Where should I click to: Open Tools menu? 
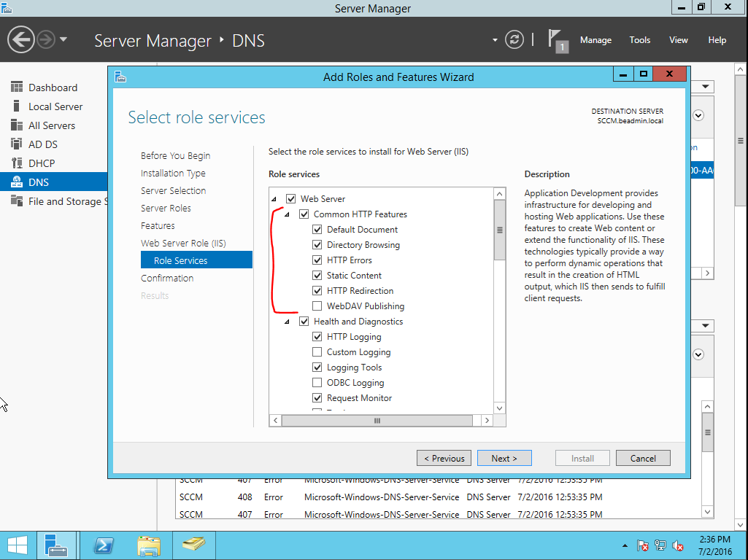click(x=640, y=40)
